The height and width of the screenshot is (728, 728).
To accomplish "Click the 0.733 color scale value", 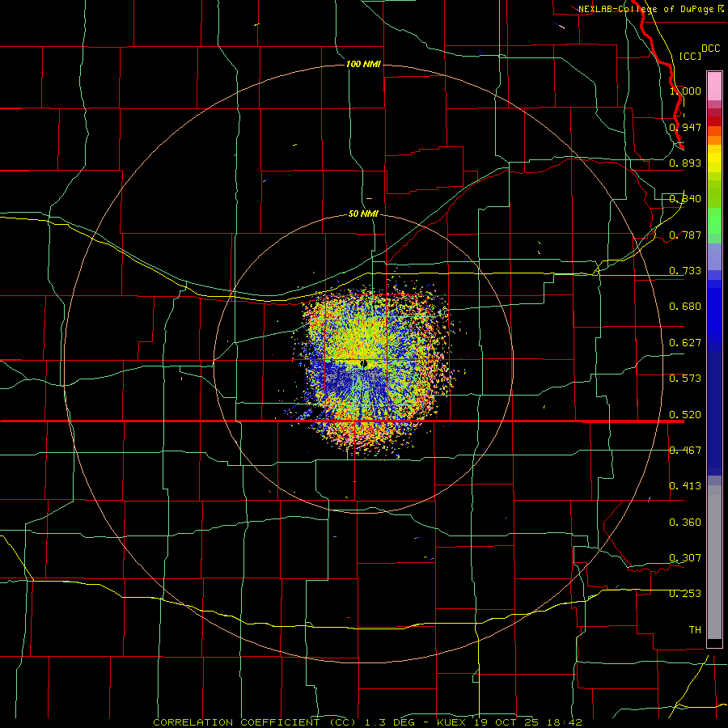I will [685, 271].
